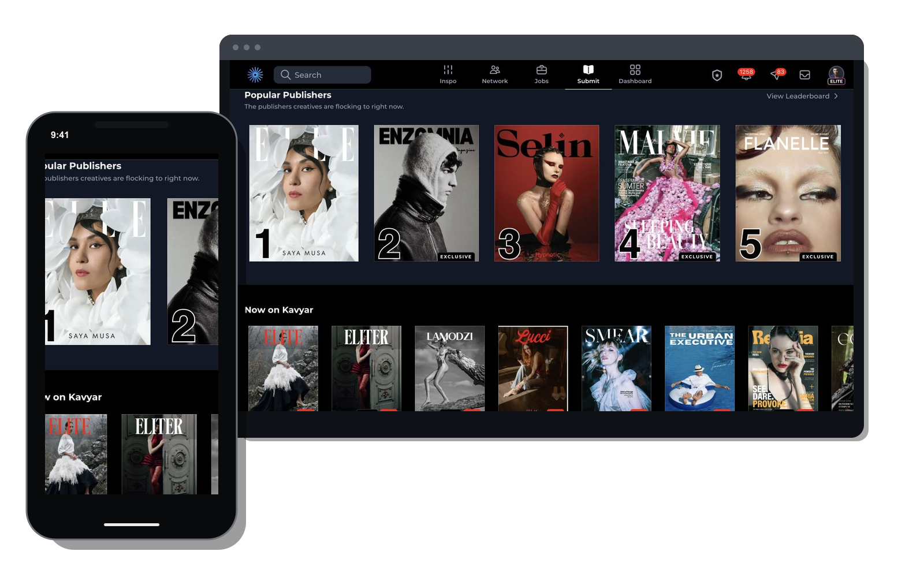Viewport: 924px width, 566px height.
Task: Open the cover reading SEE. DARE. PROVOKE
Action: pos(783,368)
